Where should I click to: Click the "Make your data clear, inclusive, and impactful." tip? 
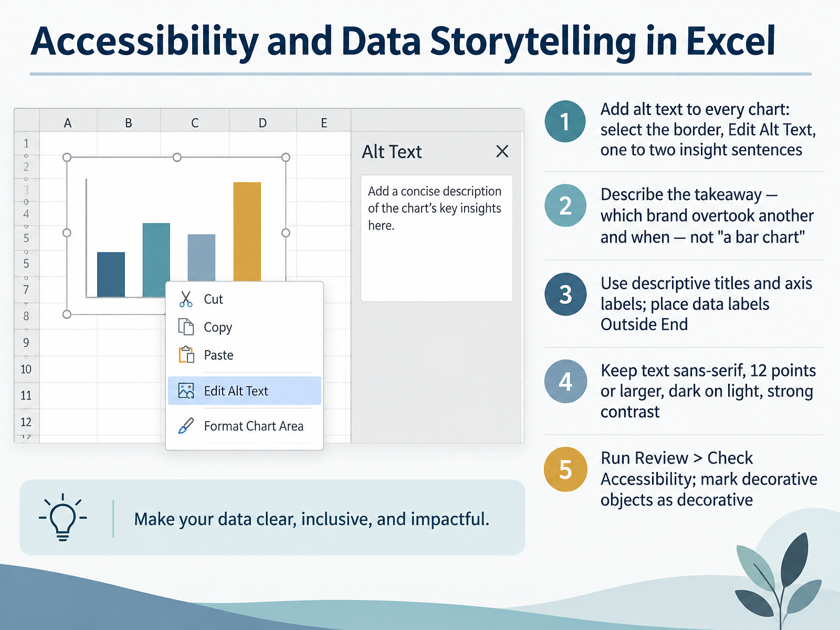tap(312, 519)
